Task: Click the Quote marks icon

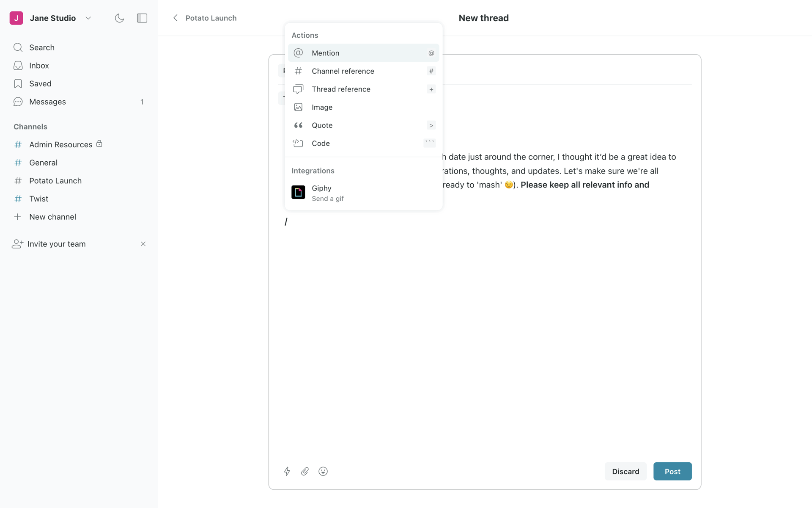Action: [298, 125]
